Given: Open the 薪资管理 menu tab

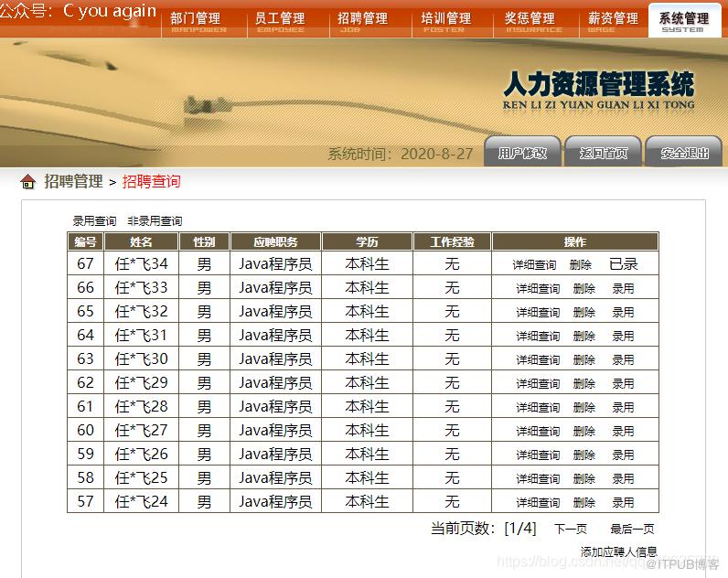Looking at the screenshot, I should (x=614, y=21).
